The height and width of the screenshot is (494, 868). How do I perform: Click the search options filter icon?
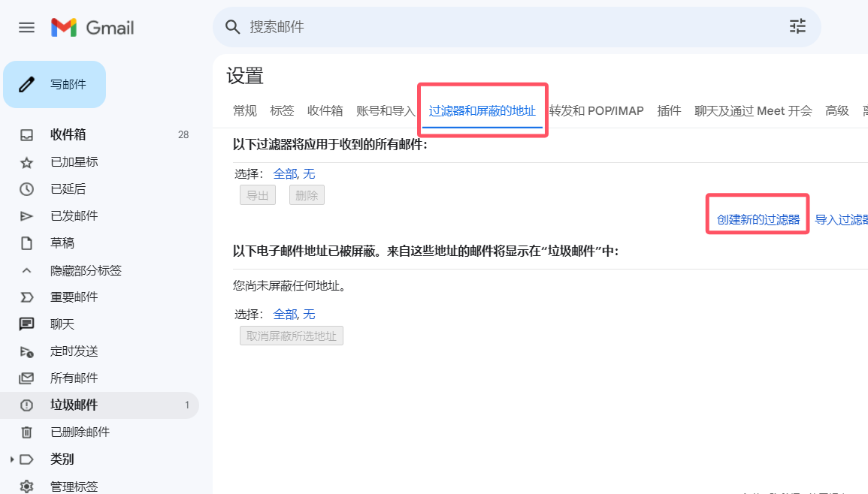tap(797, 26)
